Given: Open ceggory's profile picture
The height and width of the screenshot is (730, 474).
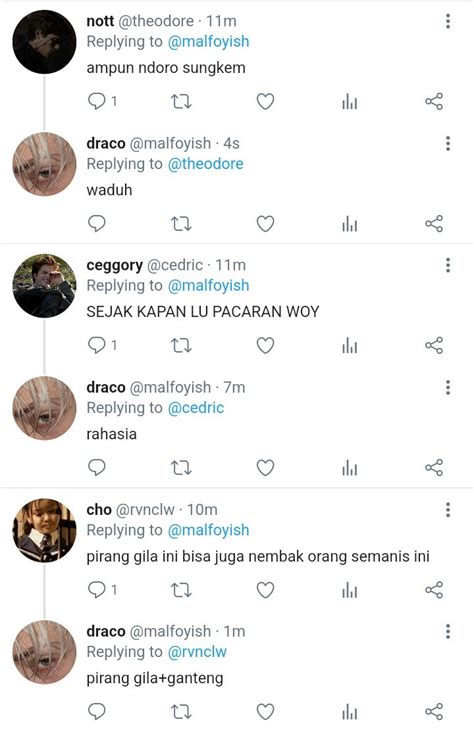Looking at the screenshot, I should tap(44, 286).
